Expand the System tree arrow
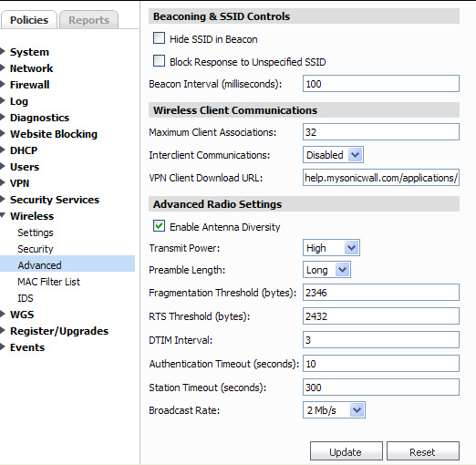The height and width of the screenshot is (465, 476). click(3, 52)
